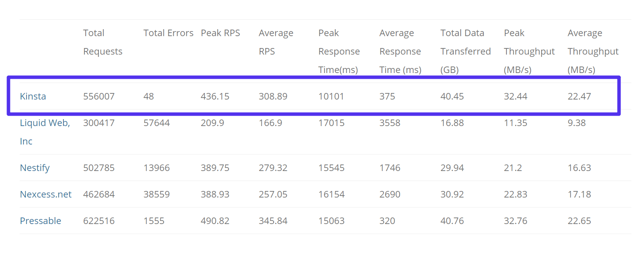Click the Peak RPS column header
644x254 pixels.
220,33
